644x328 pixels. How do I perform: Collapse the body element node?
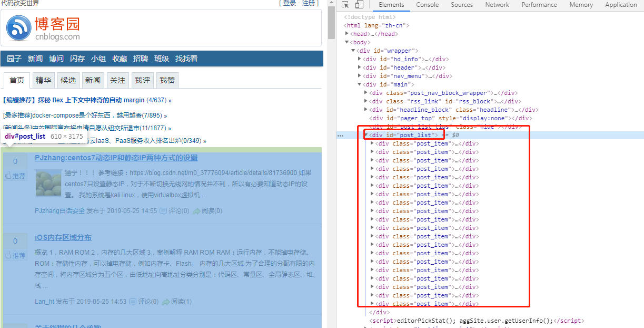(x=346, y=42)
